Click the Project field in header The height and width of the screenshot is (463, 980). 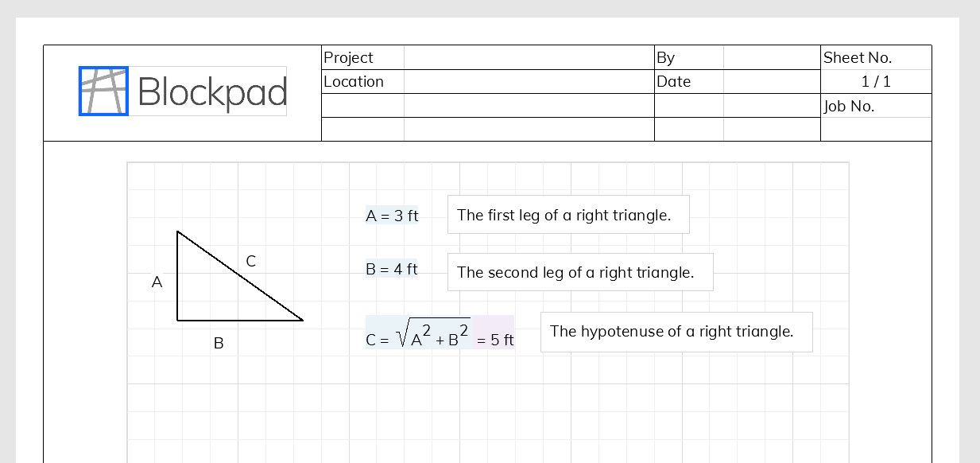487,57
